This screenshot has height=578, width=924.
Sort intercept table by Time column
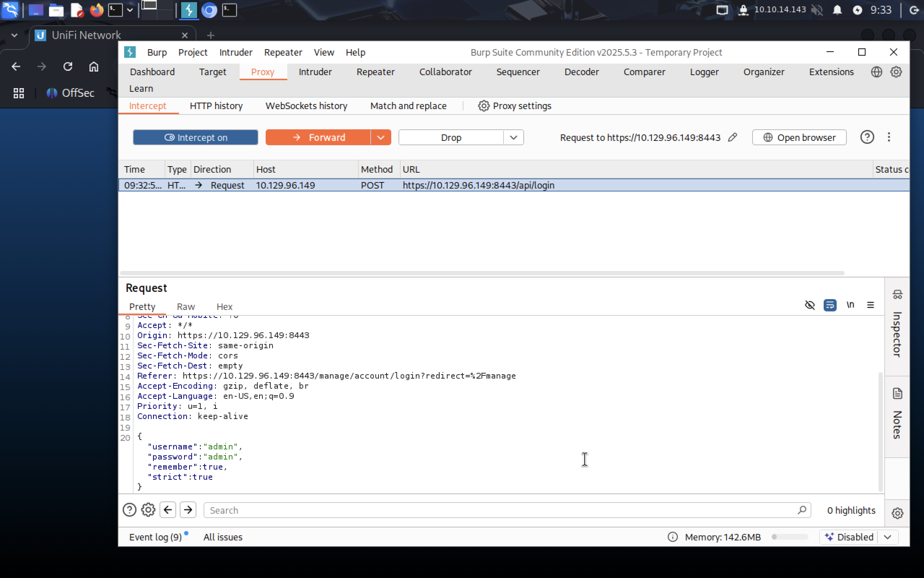[141, 169]
